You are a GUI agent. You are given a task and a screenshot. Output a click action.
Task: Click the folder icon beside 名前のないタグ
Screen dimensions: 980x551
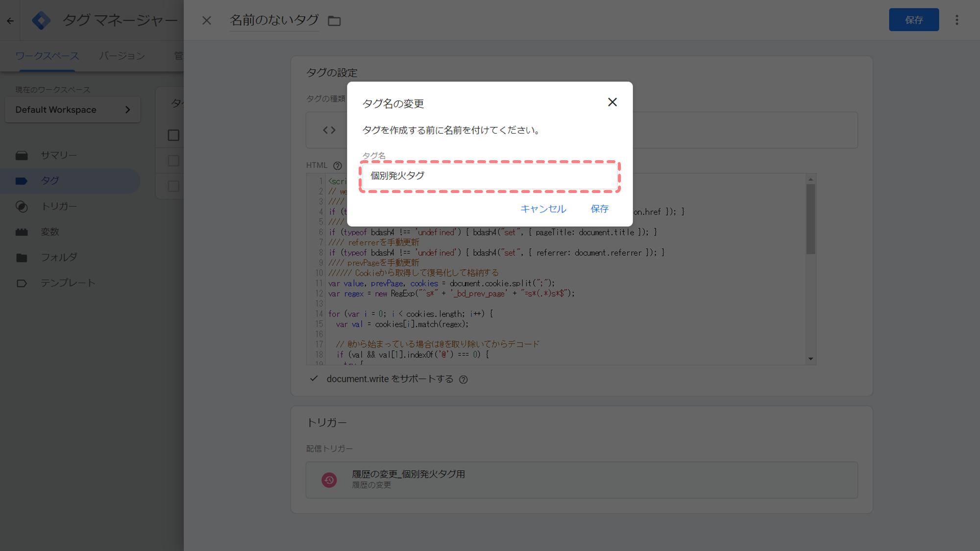334,21
